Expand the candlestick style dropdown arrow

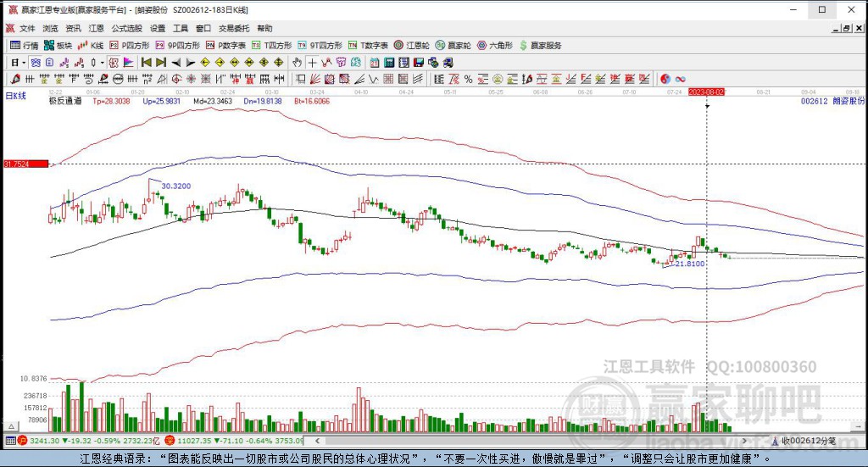(x=103, y=63)
